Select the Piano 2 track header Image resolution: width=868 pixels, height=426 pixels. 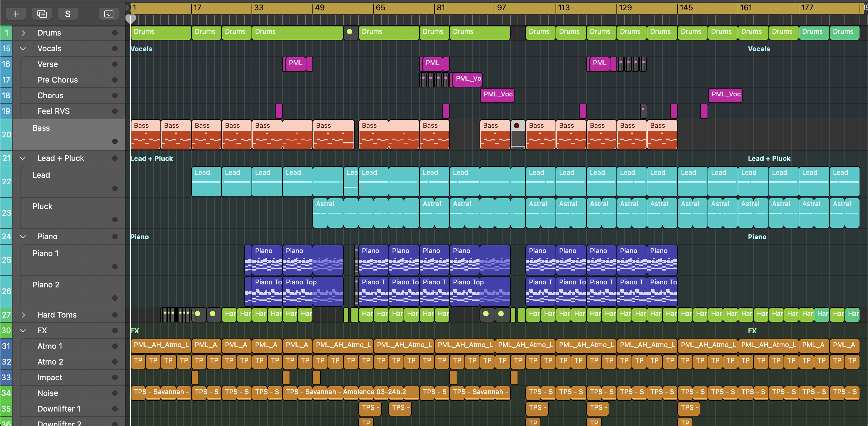pyautogui.click(x=72, y=291)
